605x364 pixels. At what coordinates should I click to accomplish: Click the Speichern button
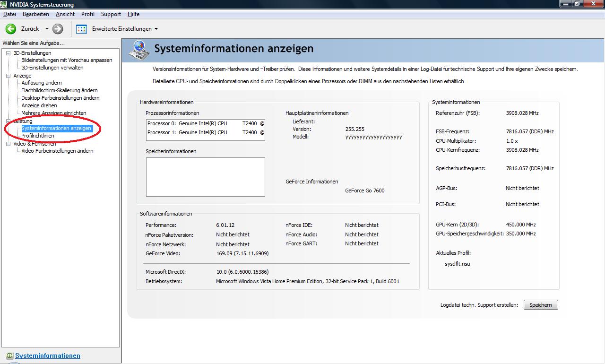click(x=541, y=305)
